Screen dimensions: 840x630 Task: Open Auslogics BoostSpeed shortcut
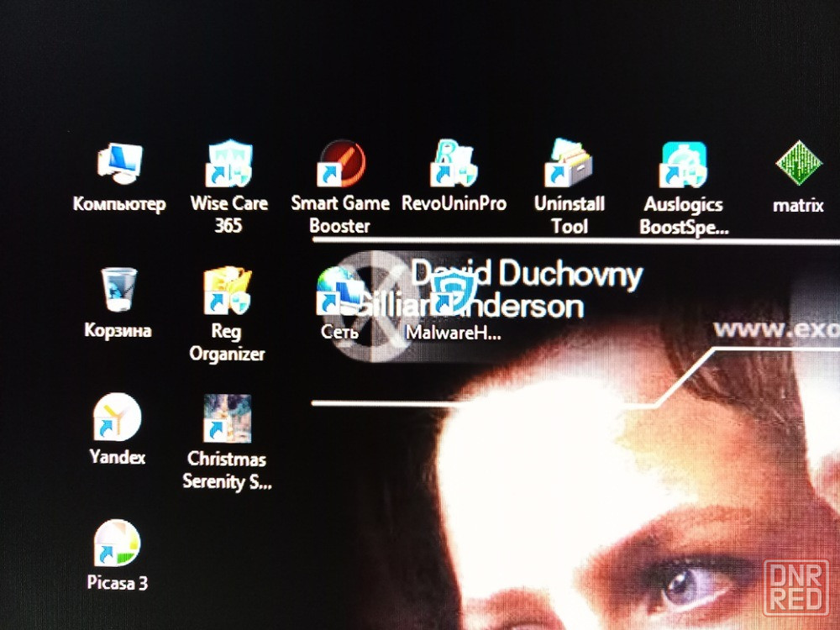click(683, 165)
